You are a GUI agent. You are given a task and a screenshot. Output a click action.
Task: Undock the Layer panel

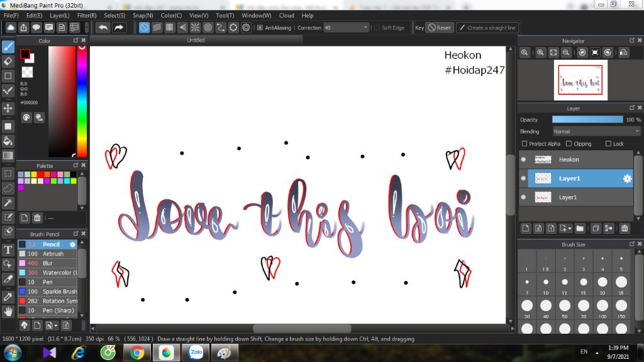(631, 107)
